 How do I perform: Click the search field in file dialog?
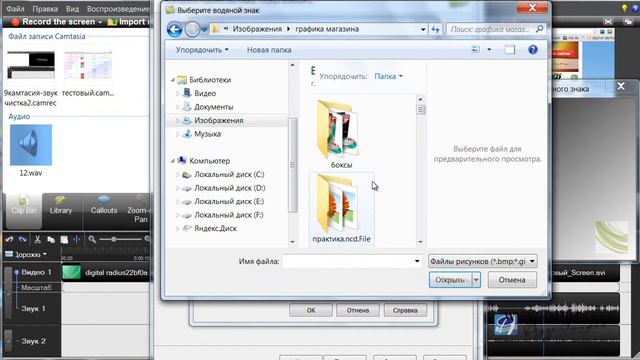coord(491,29)
